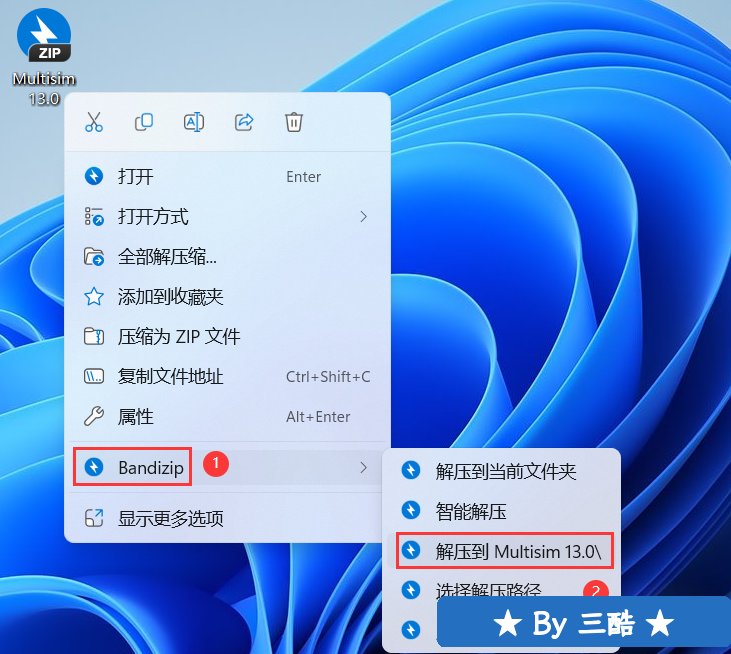Image resolution: width=731 pixels, height=654 pixels.
Task: Click the Delete trash icon
Action: tap(294, 122)
